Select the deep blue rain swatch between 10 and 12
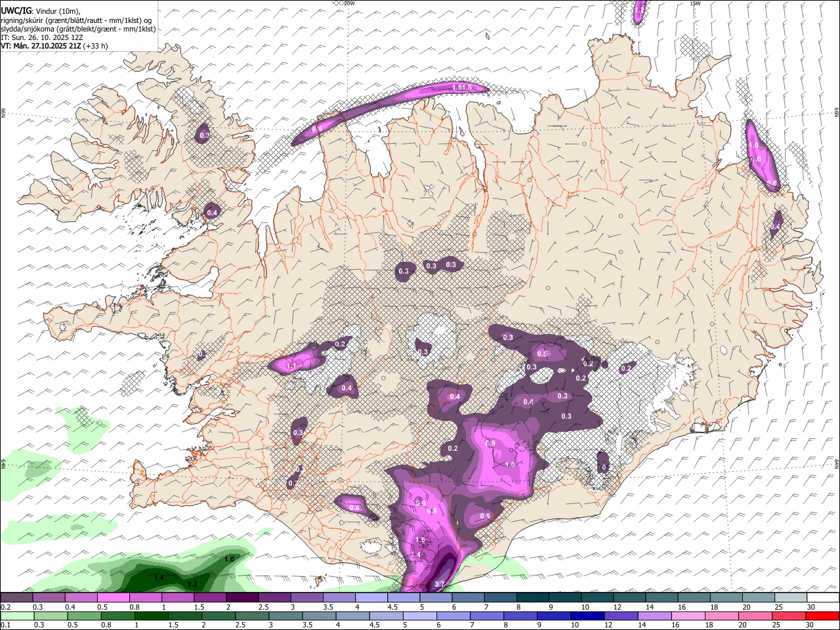 pos(586,616)
